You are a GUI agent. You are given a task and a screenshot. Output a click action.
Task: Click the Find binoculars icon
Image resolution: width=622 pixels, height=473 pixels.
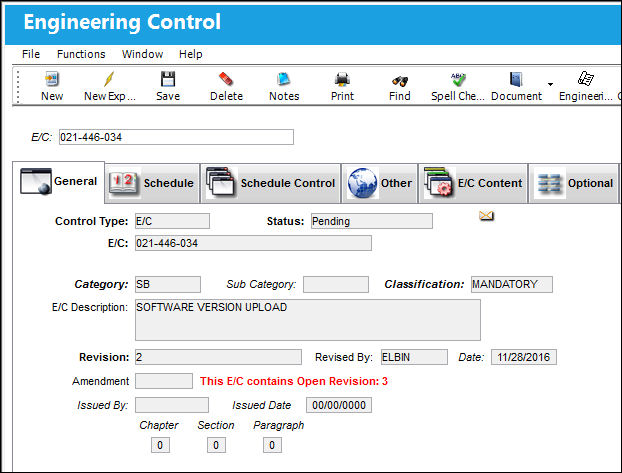[399, 81]
